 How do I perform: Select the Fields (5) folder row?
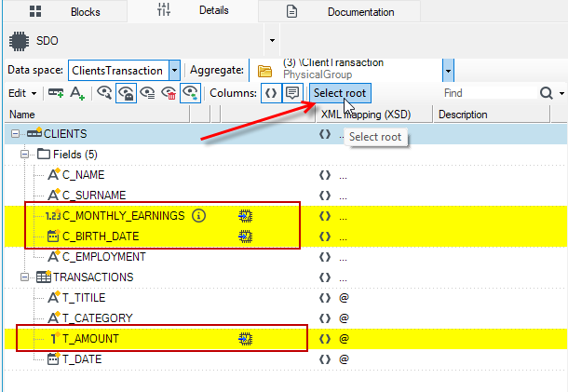(286, 155)
